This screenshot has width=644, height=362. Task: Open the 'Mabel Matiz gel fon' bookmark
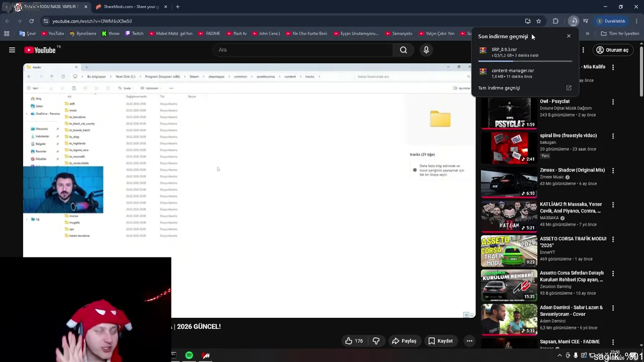pyautogui.click(x=171, y=34)
